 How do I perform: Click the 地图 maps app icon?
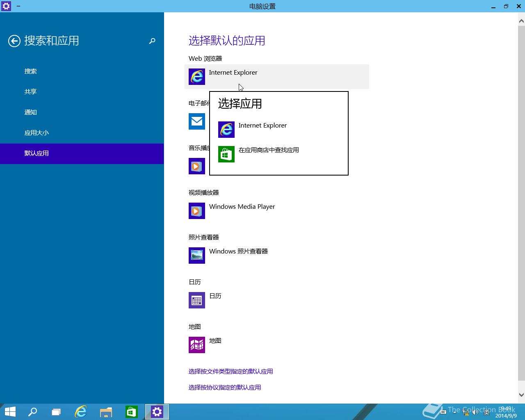197,345
